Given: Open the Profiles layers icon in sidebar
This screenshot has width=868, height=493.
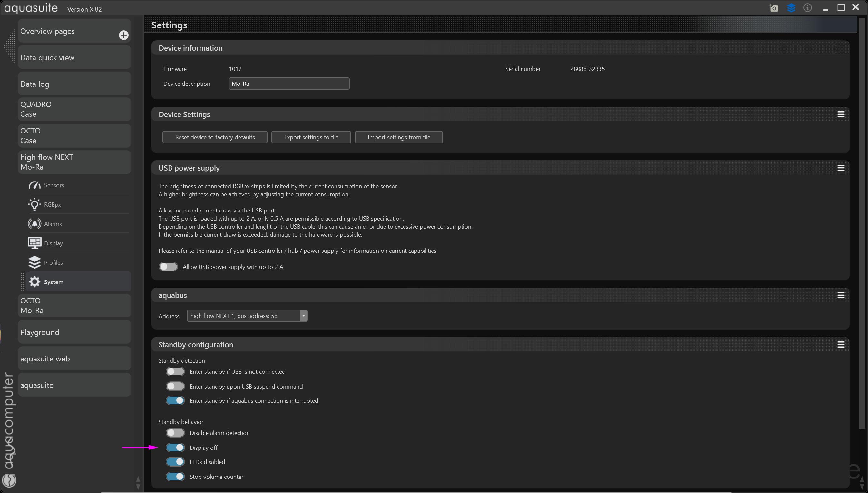Looking at the screenshot, I should [x=34, y=262].
